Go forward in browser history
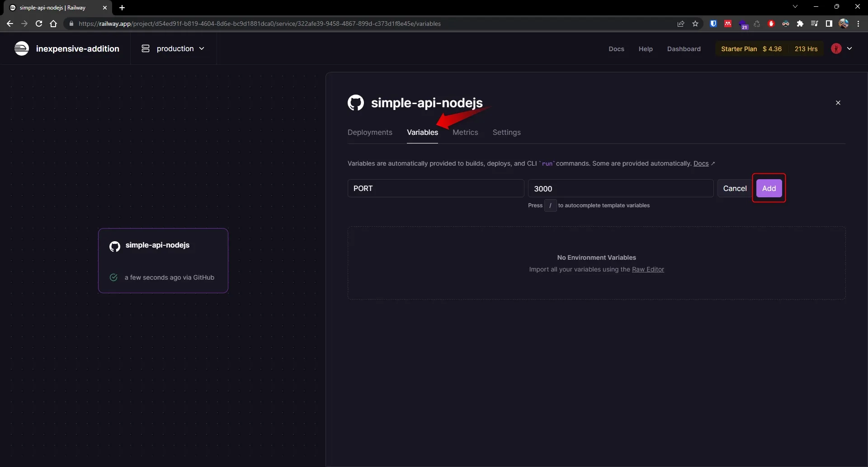868x467 pixels. [x=24, y=24]
